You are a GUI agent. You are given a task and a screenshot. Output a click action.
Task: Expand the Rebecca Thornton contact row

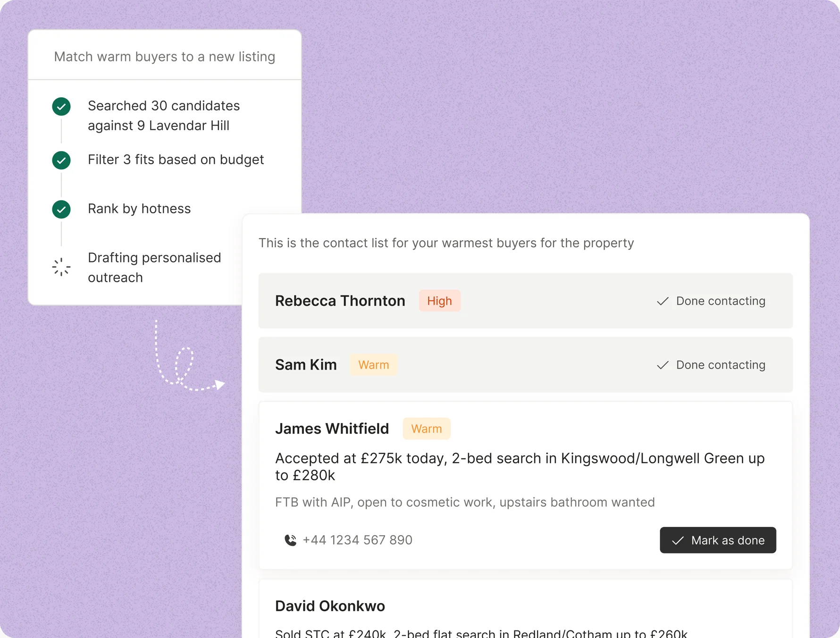[x=525, y=301]
